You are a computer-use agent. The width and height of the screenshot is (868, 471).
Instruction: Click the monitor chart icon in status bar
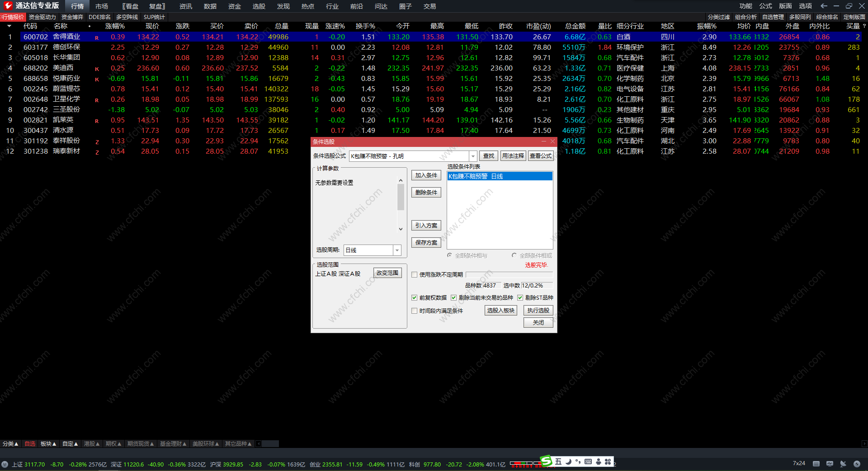[830, 464]
